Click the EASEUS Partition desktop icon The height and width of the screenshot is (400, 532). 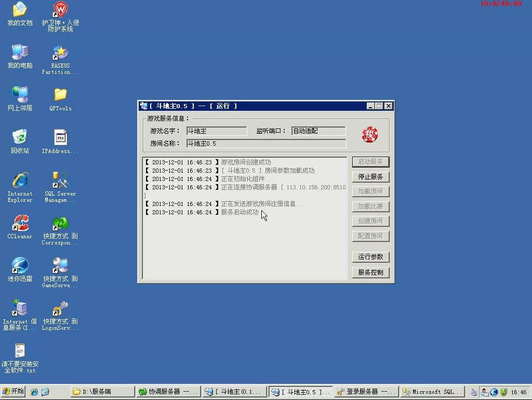(x=60, y=60)
